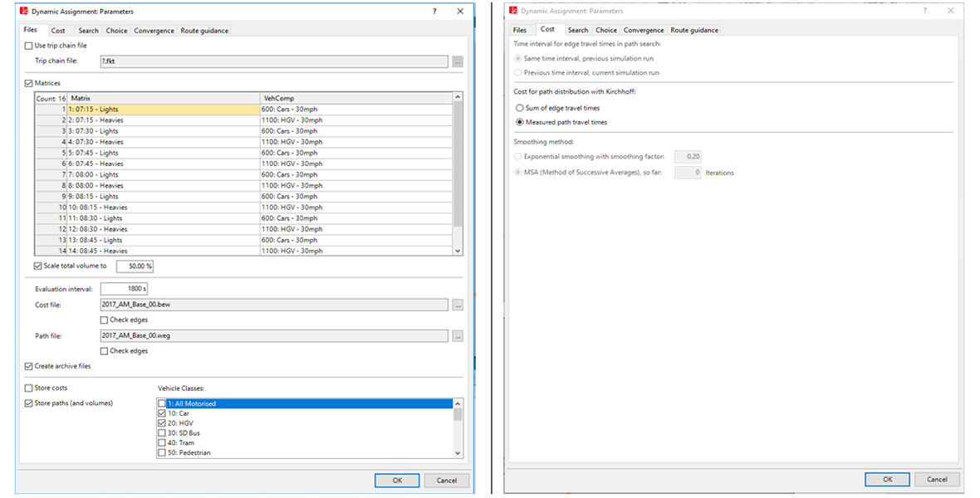
Task: Select MSA Method of Successive Averages radio
Action: tap(517, 173)
